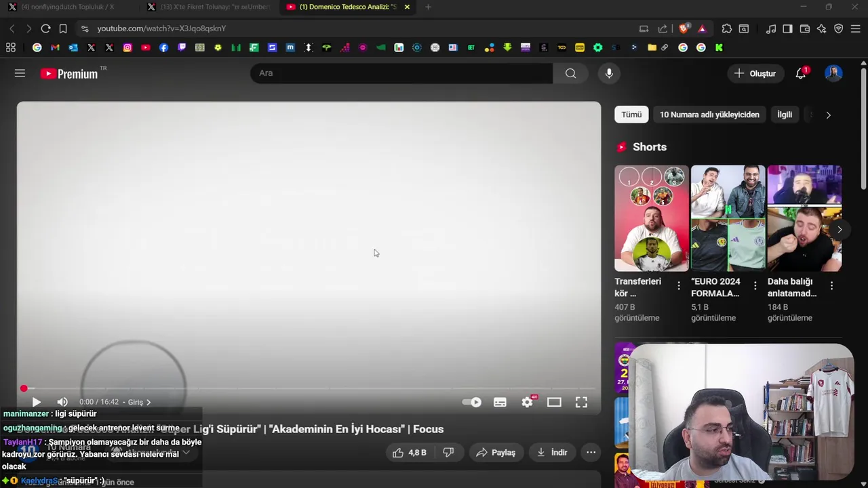Open Gmail bookmark

pyautogui.click(x=55, y=47)
